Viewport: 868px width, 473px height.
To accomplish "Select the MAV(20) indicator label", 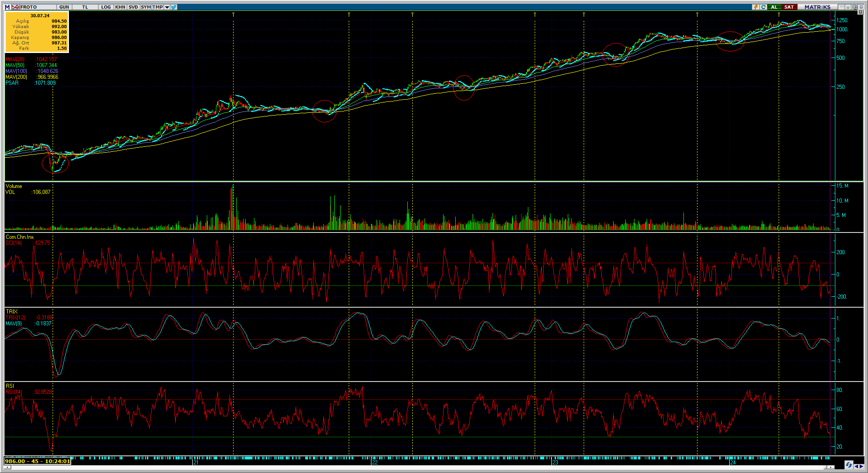I will pyautogui.click(x=15, y=59).
